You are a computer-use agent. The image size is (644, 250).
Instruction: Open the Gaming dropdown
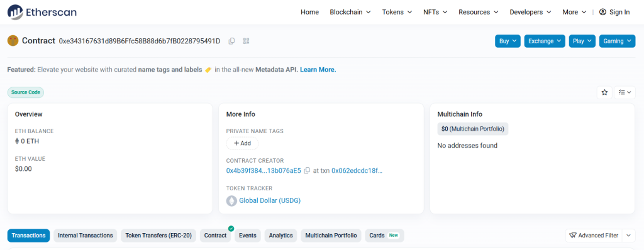click(x=618, y=41)
